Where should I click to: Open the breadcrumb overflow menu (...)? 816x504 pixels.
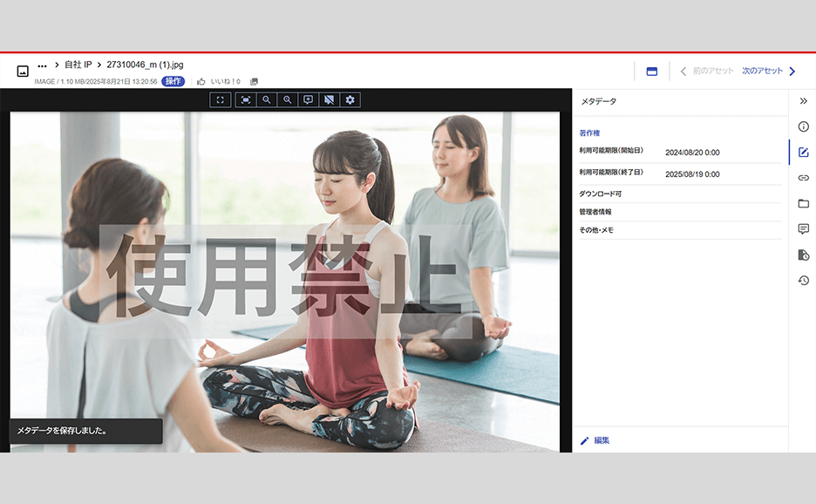[x=42, y=64]
